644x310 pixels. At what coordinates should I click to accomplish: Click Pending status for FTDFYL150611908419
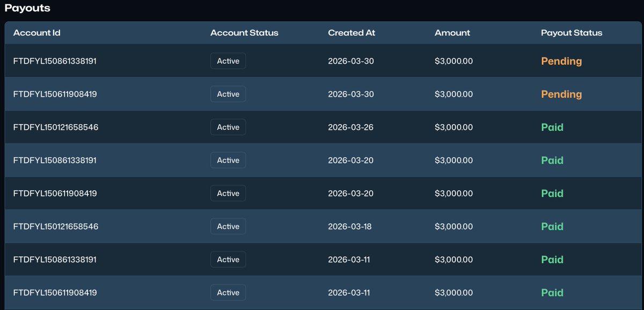click(561, 94)
